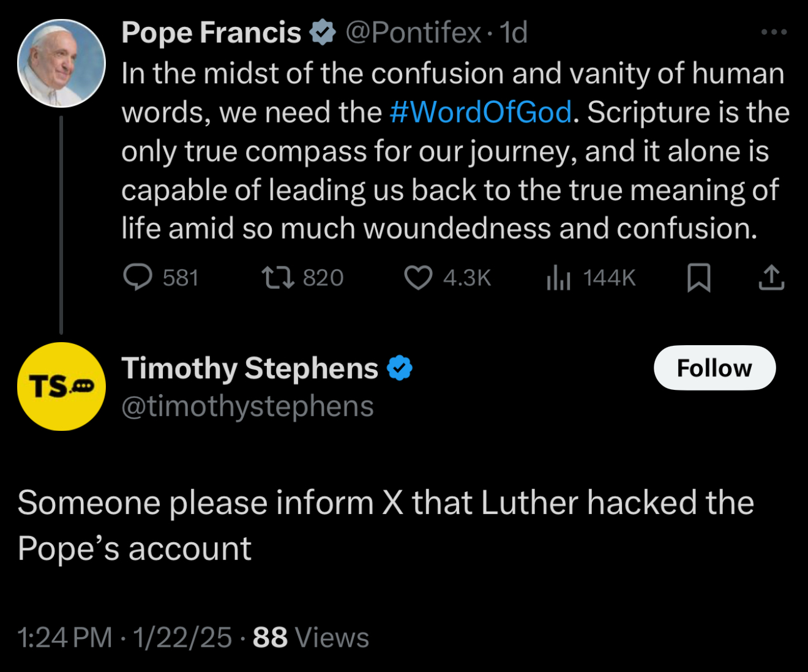
Task: Open Timothy Stephens yellow TS avatar
Action: 61,387
